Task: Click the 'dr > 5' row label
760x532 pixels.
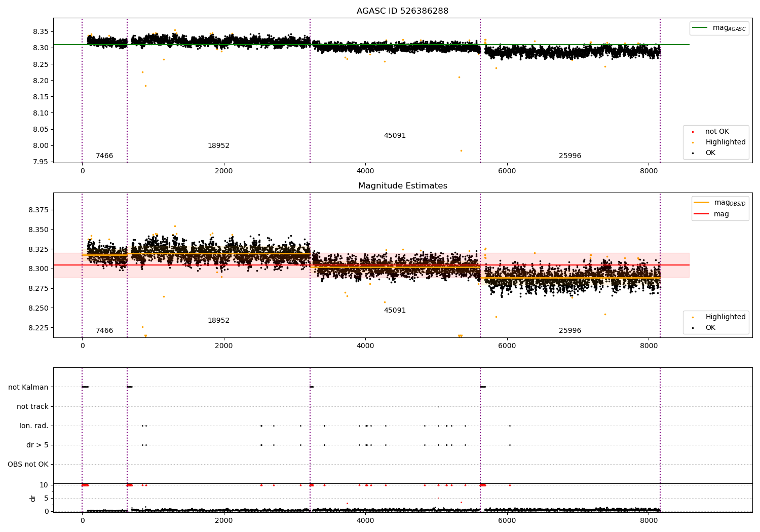Action: [37, 445]
